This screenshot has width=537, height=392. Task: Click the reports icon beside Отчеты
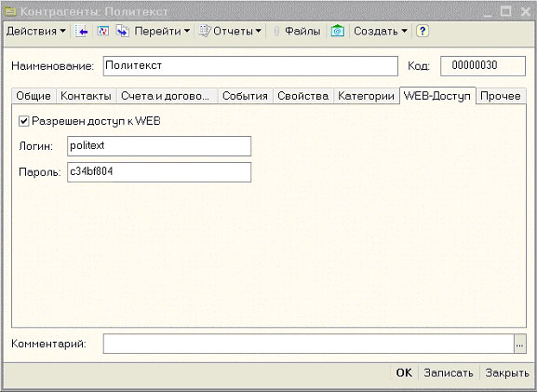(205, 31)
